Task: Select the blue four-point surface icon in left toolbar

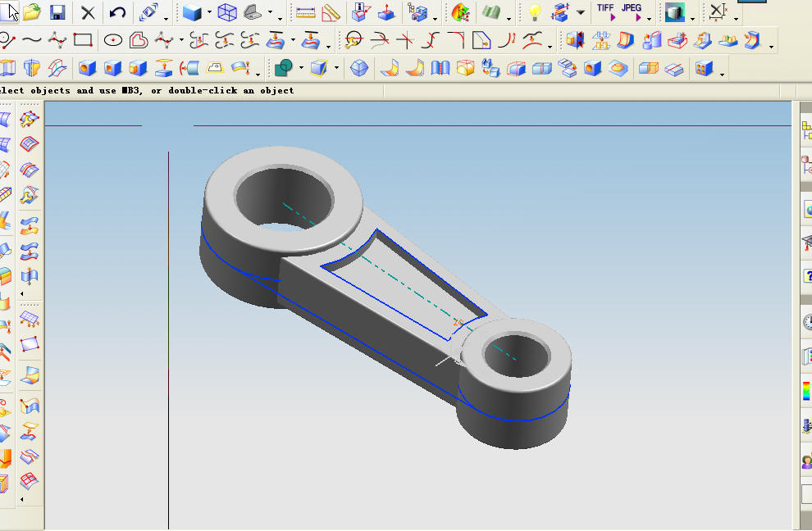Action: pos(29,344)
